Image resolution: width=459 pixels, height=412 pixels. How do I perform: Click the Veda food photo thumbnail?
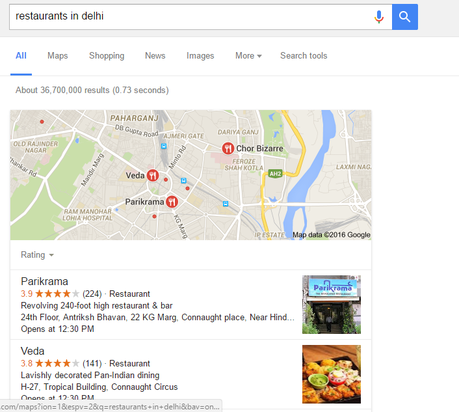331,374
